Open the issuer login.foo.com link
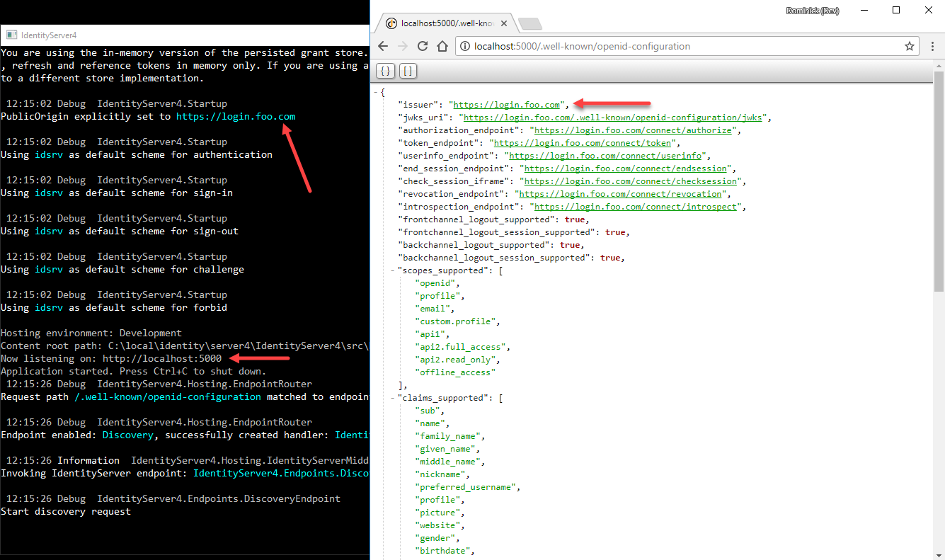This screenshot has width=945, height=560. [505, 104]
